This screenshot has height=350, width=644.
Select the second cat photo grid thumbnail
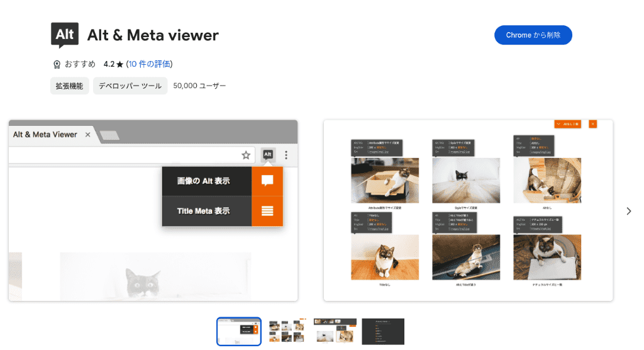tap(287, 331)
